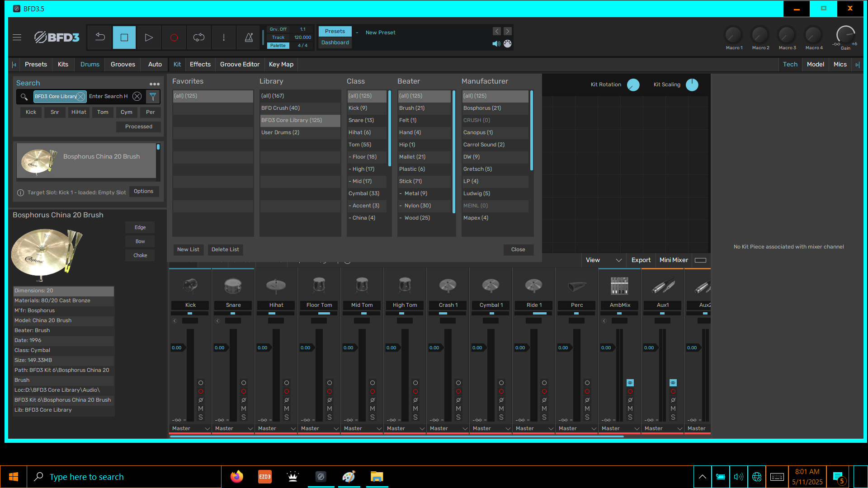Switch to the Kits browser tab

(63, 65)
